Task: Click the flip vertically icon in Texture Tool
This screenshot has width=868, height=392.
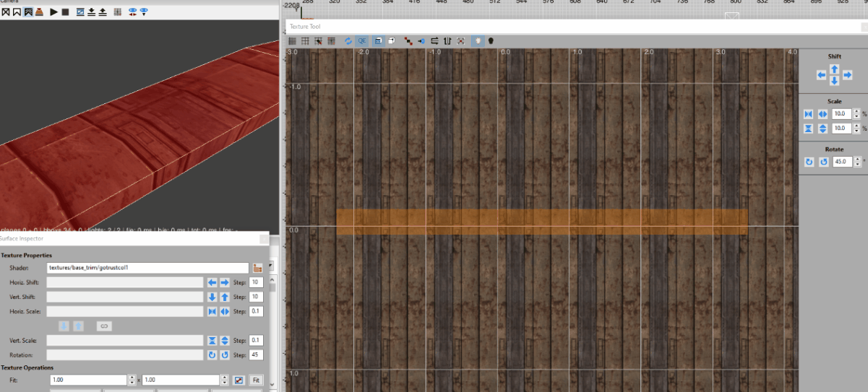Action: (447, 41)
